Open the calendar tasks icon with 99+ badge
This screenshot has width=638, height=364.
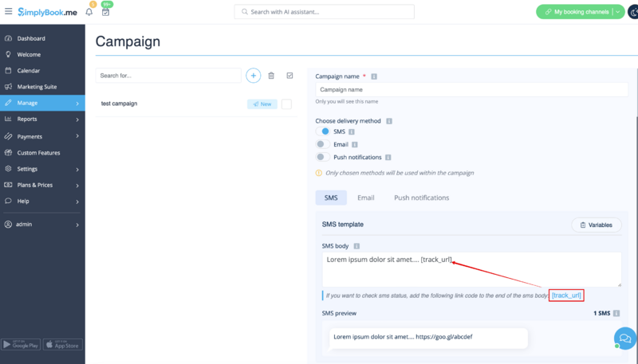105,12
